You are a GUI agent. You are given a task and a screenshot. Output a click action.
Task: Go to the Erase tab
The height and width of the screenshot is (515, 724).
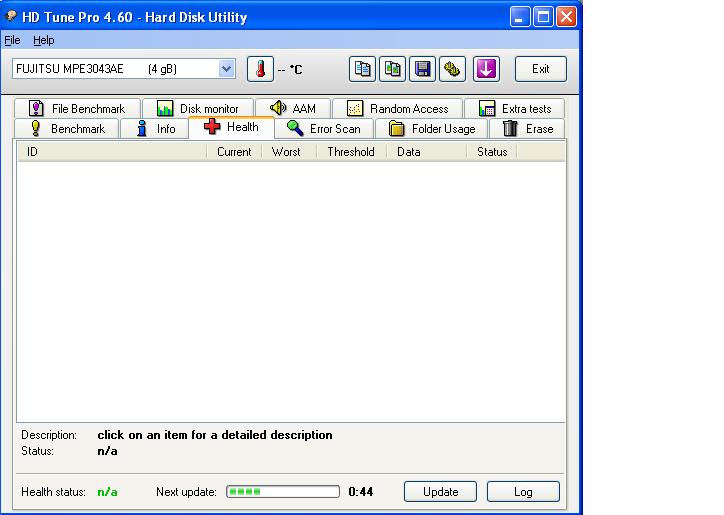point(527,129)
